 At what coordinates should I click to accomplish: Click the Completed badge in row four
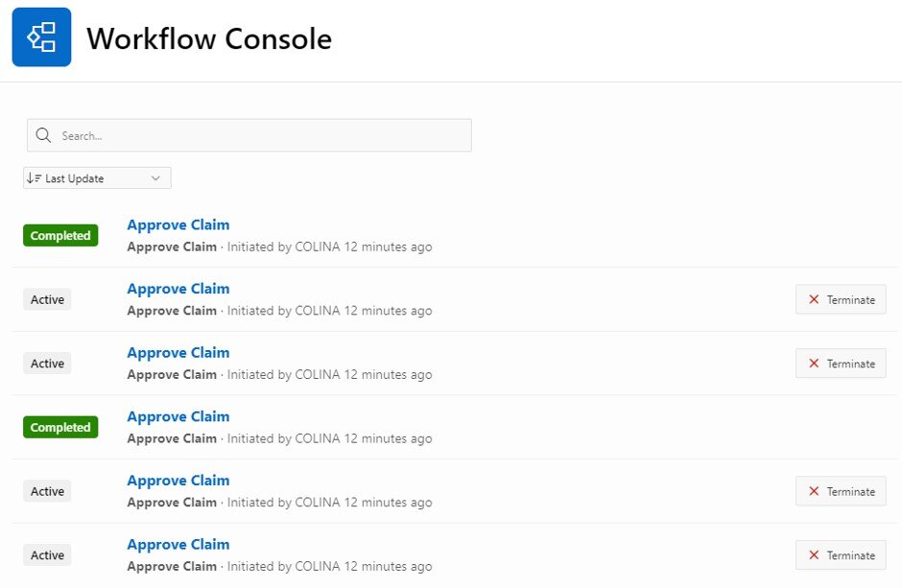coord(60,426)
